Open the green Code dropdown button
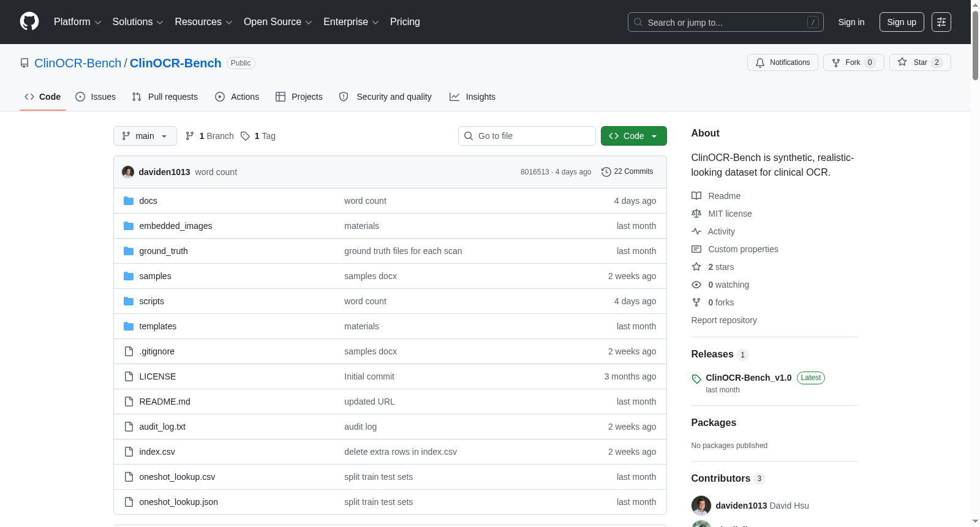 click(x=634, y=136)
